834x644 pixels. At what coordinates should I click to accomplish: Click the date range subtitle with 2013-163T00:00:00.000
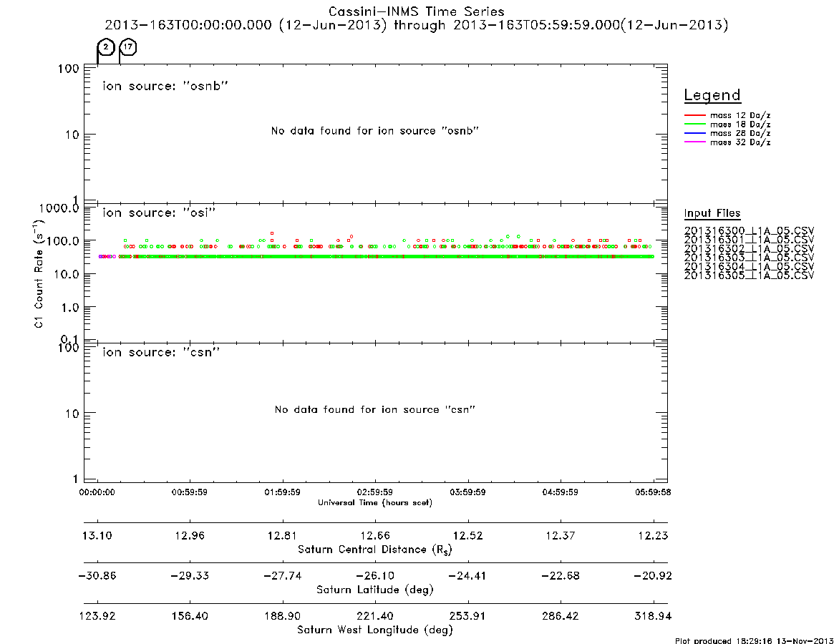(x=417, y=25)
